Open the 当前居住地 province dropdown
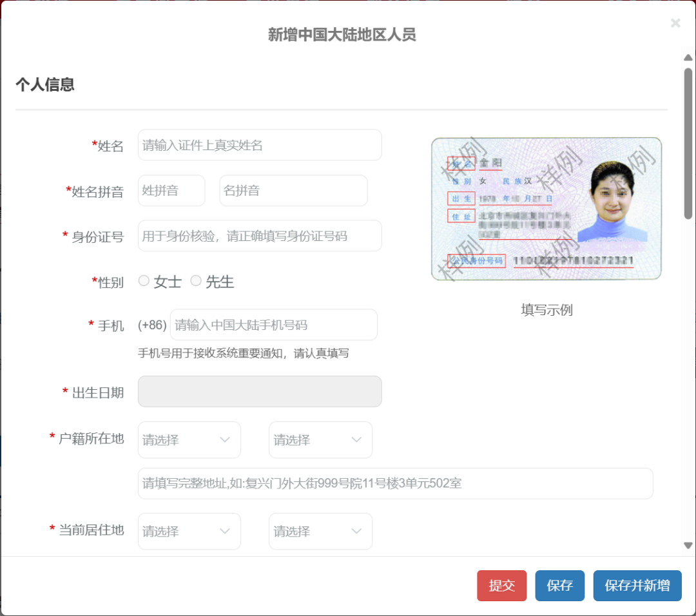The height and width of the screenshot is (616, 696). [x=189, y=531]
